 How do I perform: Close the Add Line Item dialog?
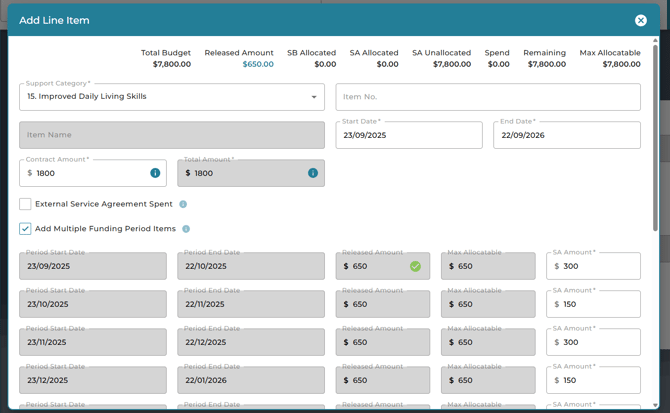[x=641, y=20]
